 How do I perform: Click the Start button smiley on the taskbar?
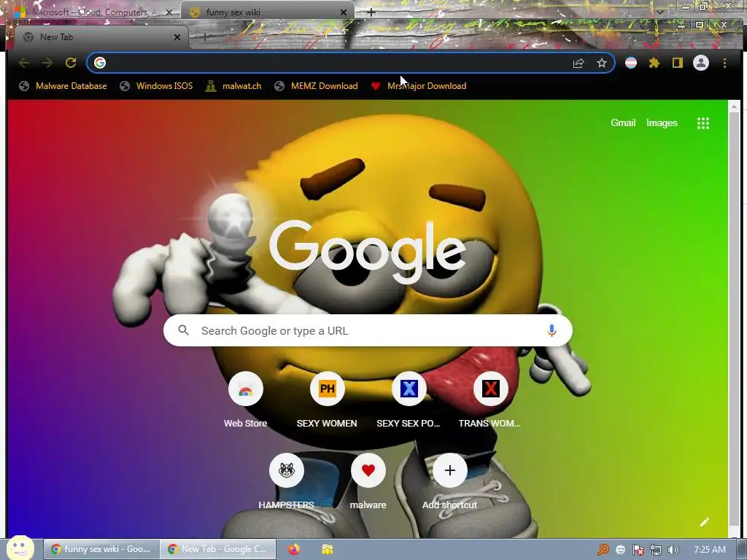pos(20,548)
